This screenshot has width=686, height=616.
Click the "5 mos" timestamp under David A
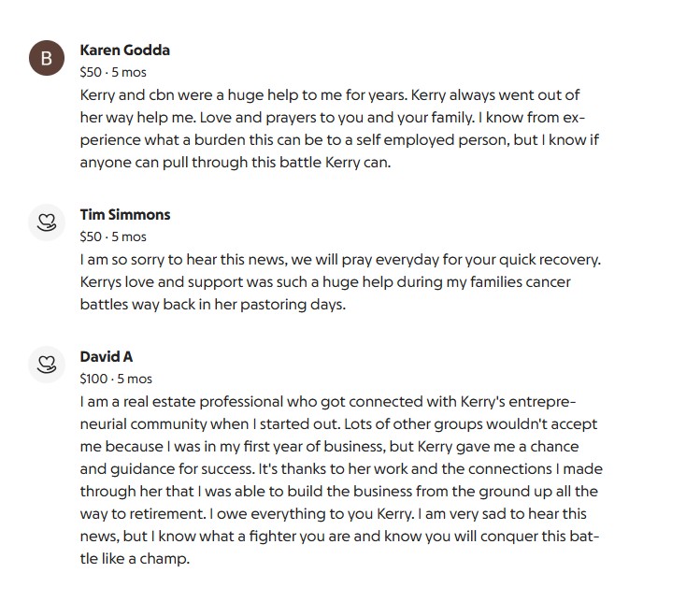[135, 379]
